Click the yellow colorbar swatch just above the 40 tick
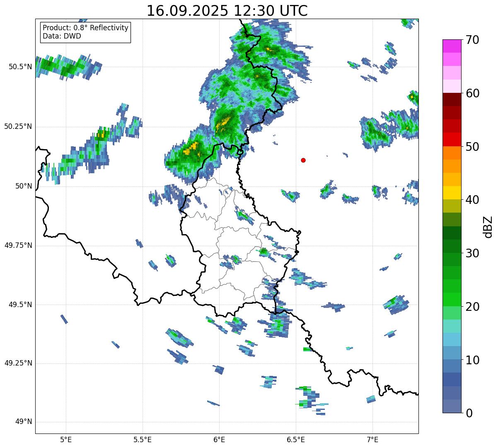This screenshot has height=448, width=498. click(x=452, y=193)
